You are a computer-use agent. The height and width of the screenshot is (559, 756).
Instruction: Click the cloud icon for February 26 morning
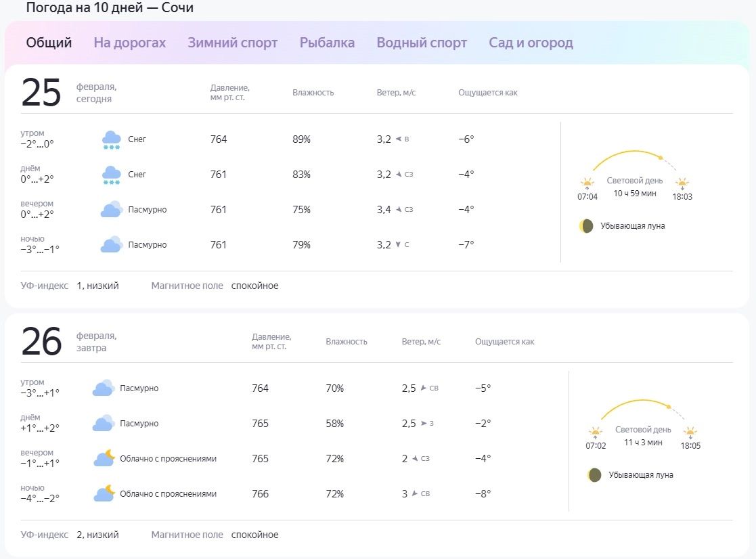coord(103,388)
